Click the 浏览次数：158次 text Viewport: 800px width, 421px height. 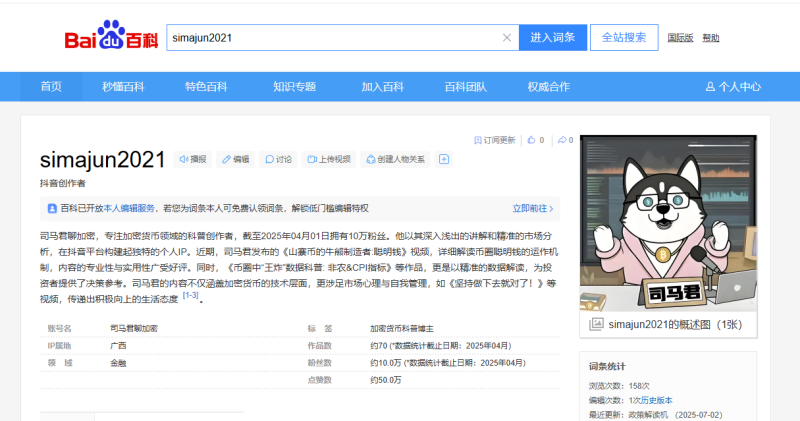pos(619,386)
